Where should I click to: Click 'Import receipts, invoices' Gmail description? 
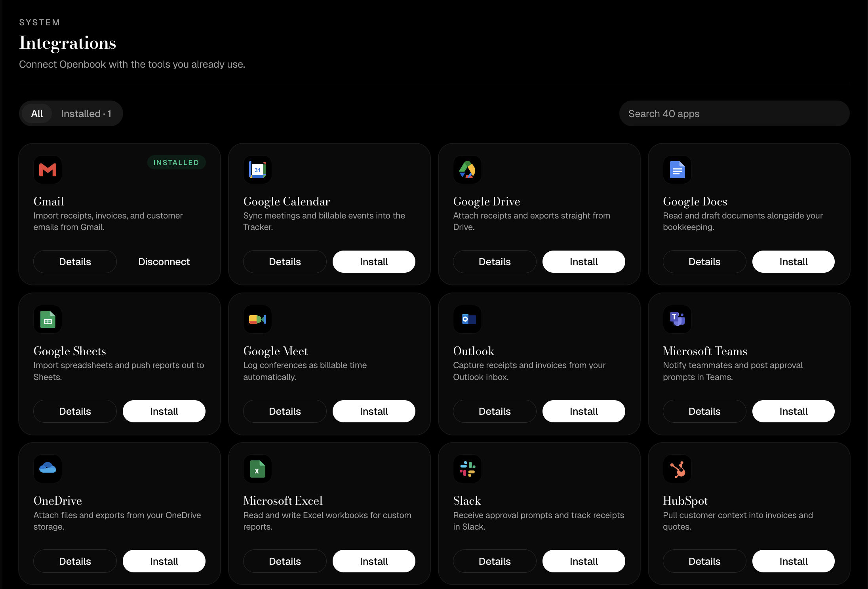pos(108,221)
